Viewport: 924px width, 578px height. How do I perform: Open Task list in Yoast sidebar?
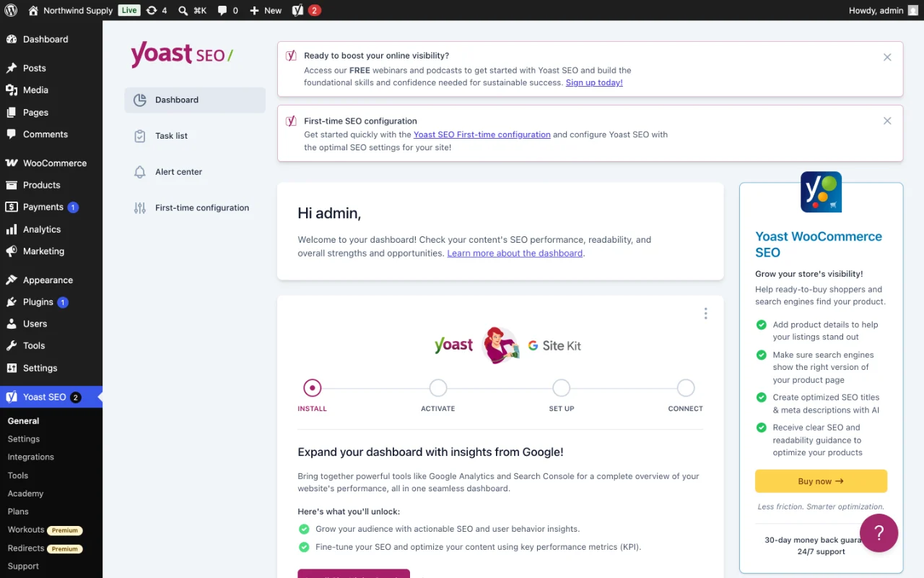click(195, 136)
